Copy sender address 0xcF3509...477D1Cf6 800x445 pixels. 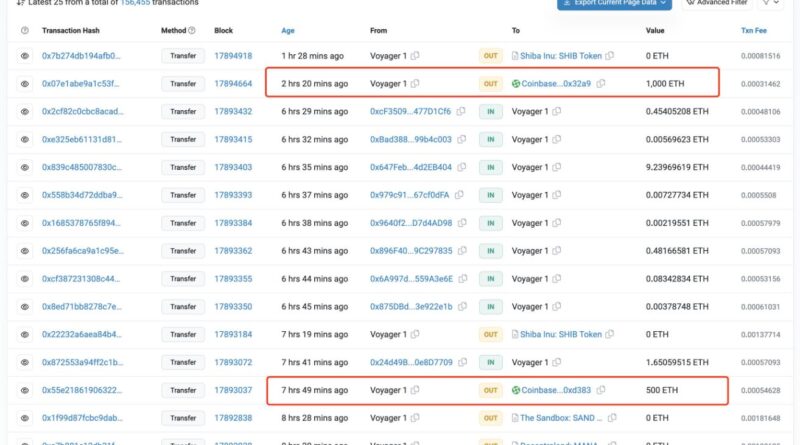click(460, 112)
